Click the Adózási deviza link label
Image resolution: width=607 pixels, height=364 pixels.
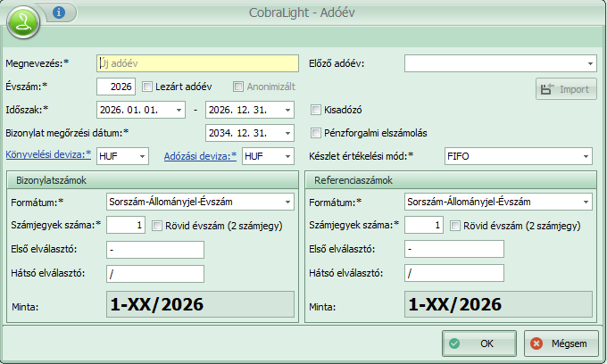pyautogui.click(x=199, y=155)
